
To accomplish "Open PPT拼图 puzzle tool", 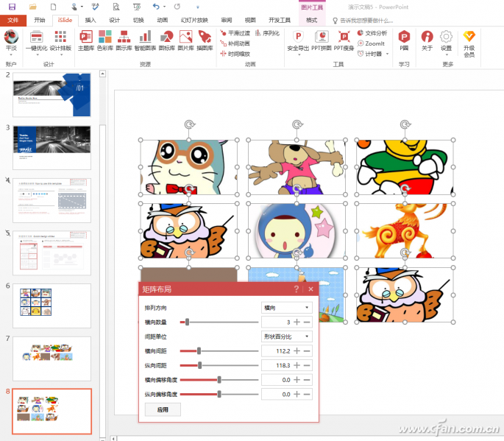I will pyautogui.click(x=322, y=40).
